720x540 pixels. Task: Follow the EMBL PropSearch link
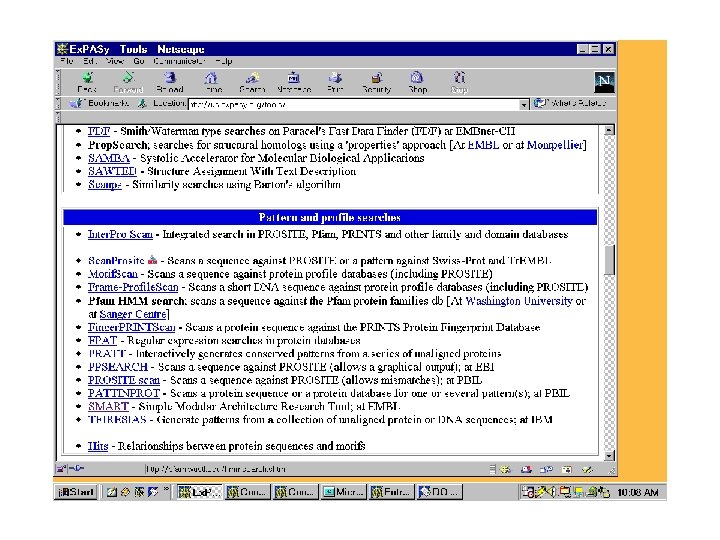(x=483, y=145)
